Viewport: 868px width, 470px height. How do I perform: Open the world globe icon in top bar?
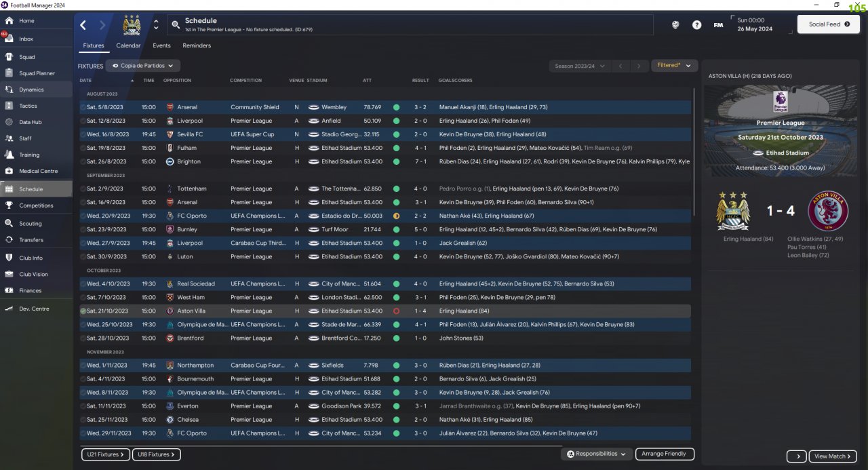coord(675,25)
